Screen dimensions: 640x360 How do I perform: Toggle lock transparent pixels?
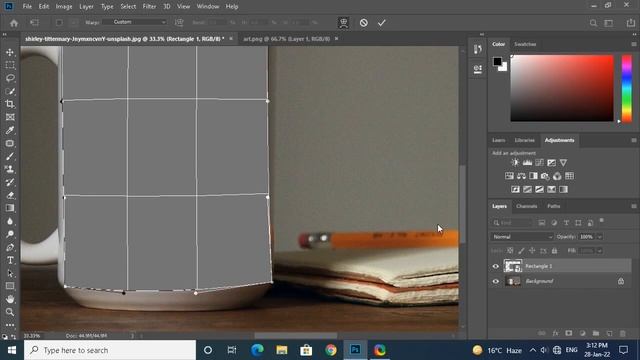510,251
